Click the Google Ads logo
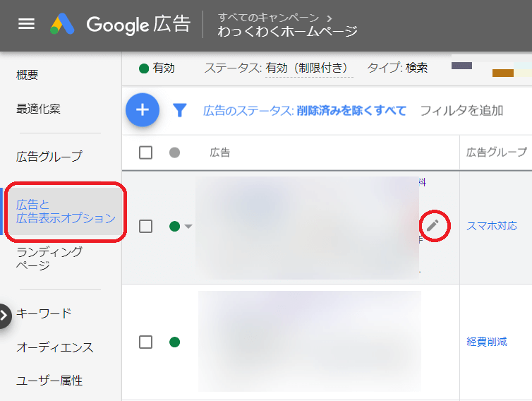Screen dimensions: 532x401 click(x=63, y=24)
